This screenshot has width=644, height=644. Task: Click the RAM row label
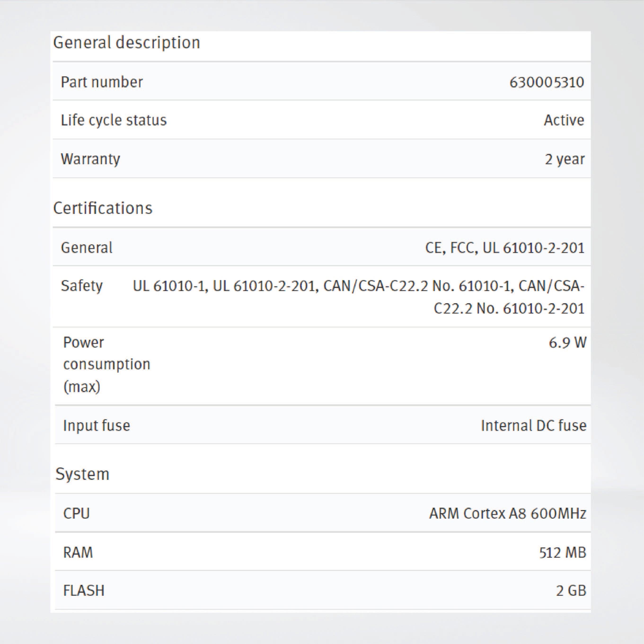[78, 552]
